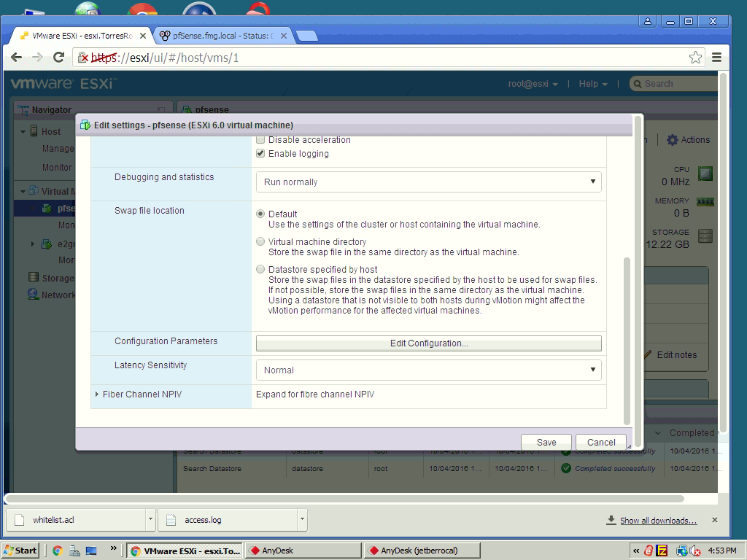Viewport: 747px width, 560px height.
Task: Close the VMware ESXi browser tab
Action: [142, 36]
